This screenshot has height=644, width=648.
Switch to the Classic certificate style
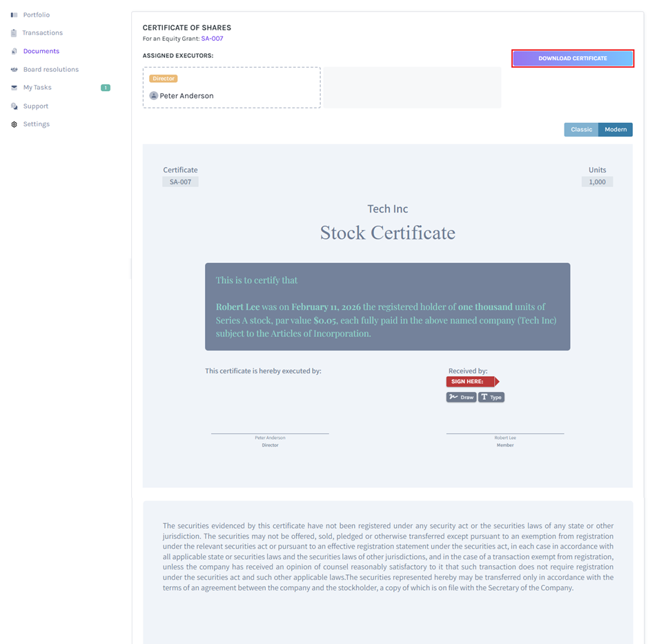(x=581, y=129)
